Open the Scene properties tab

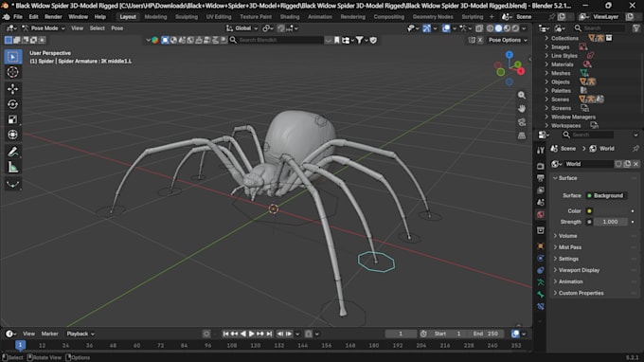tap(541, 202)
